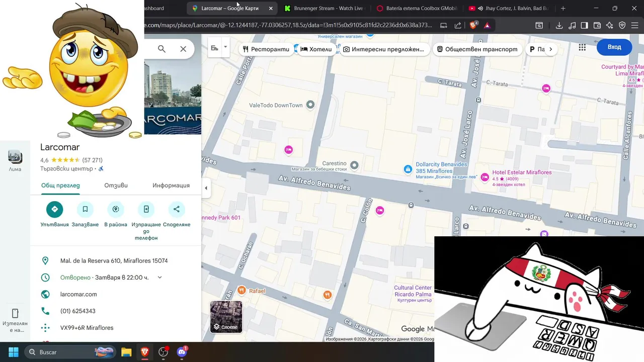Click the Leo AI sparkle icon

click(x=610, y=25)
